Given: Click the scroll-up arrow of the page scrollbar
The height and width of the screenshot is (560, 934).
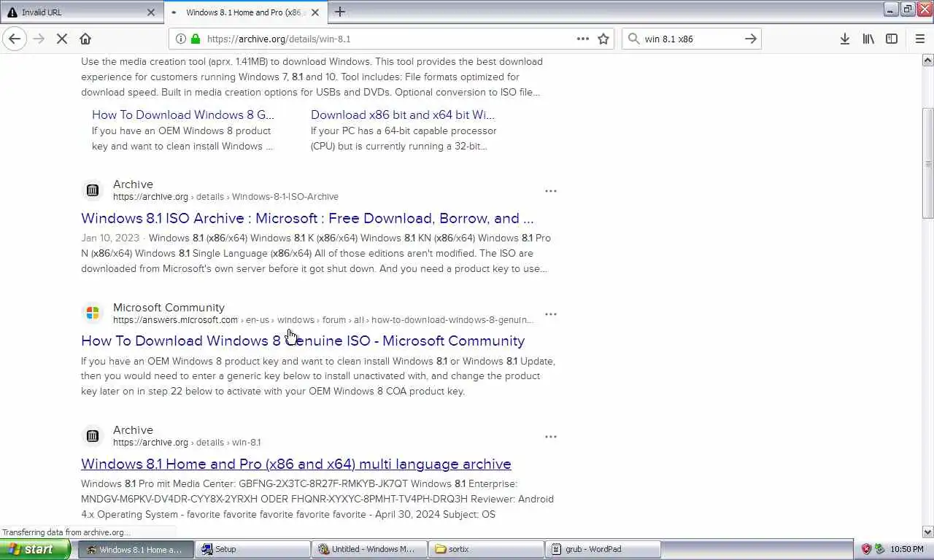Looking at the screenshot, I should pos(928,60).
